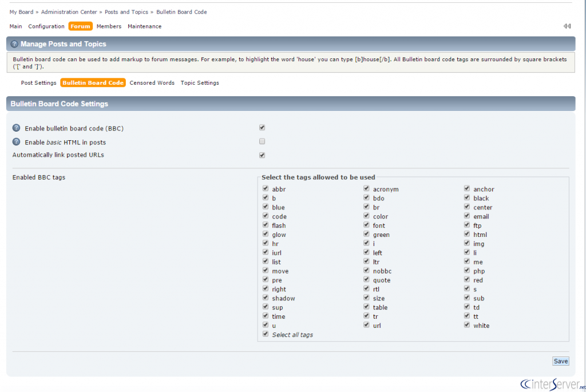This screenshot has height=392, width=586.
Task: Uncheck the img tag
Action: click(x=467, y=243)
